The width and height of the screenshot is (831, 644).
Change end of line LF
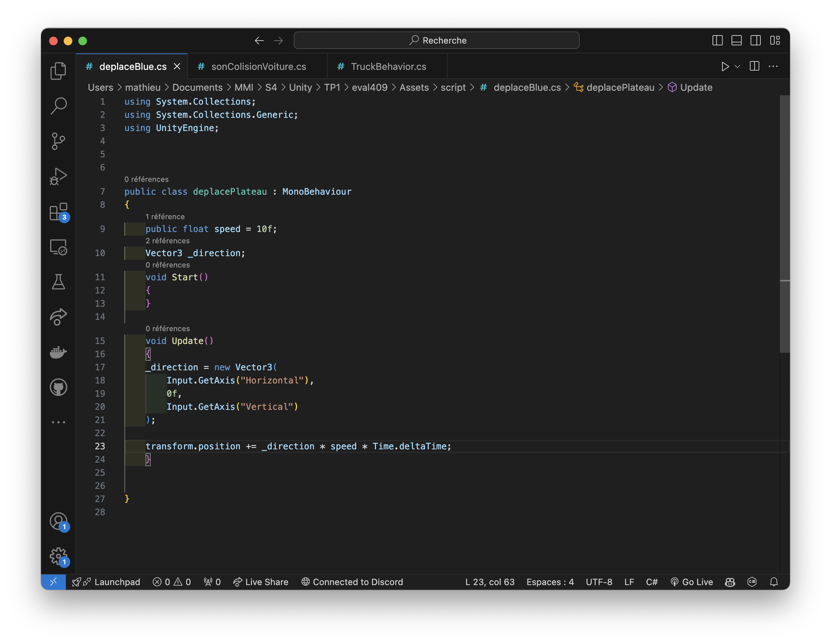click(629, 582)
